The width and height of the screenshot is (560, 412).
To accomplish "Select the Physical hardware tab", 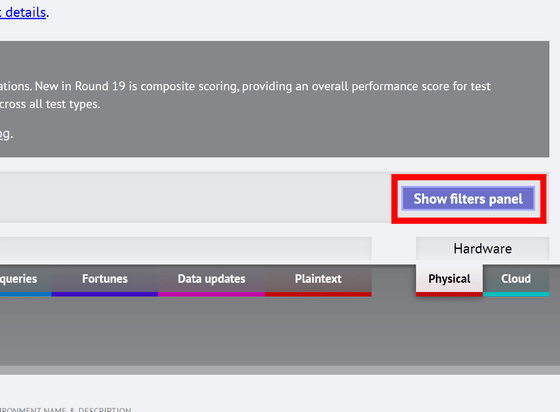I will pos(449,281).
